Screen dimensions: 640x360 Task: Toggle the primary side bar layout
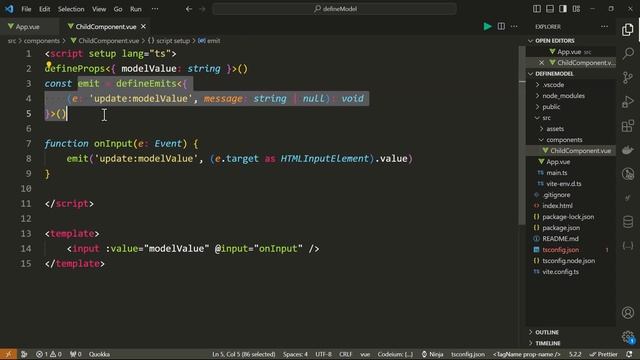[537, 9]
